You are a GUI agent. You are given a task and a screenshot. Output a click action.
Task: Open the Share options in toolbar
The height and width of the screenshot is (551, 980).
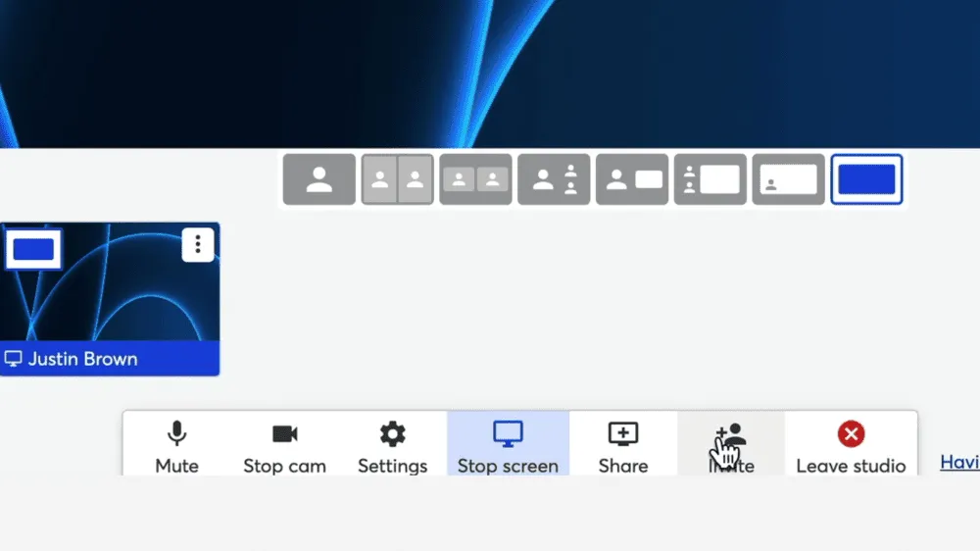click(x=623, y=446)
